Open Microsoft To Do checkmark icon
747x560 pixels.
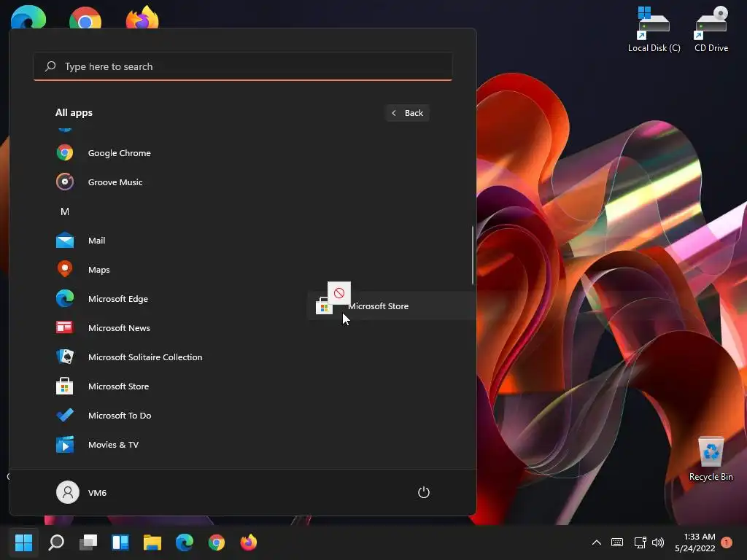click(x=65, y=415)
